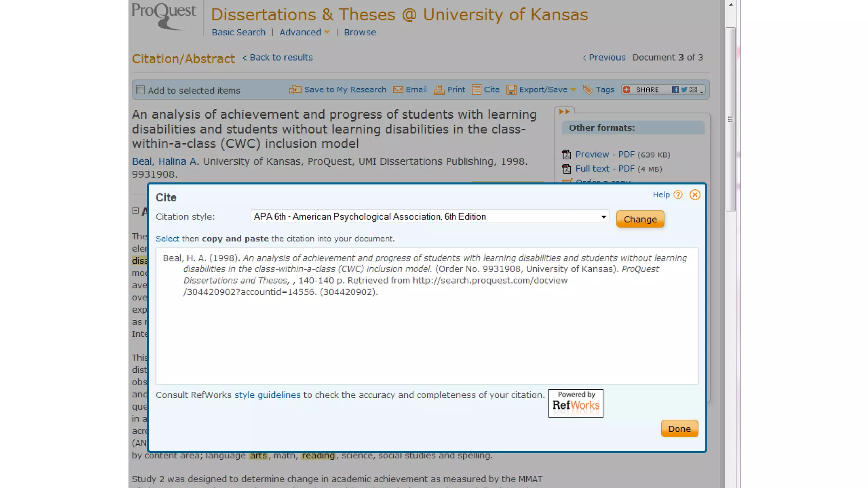Click the Twitter share icon
The image size is (868, 488).
pos(684,90)
